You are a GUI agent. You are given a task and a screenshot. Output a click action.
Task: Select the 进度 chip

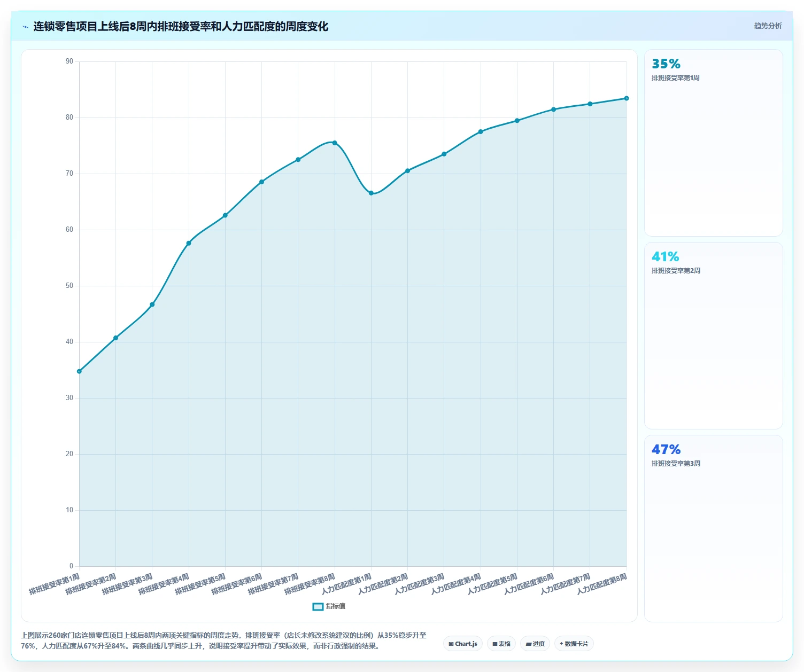[x=535, y=644]
